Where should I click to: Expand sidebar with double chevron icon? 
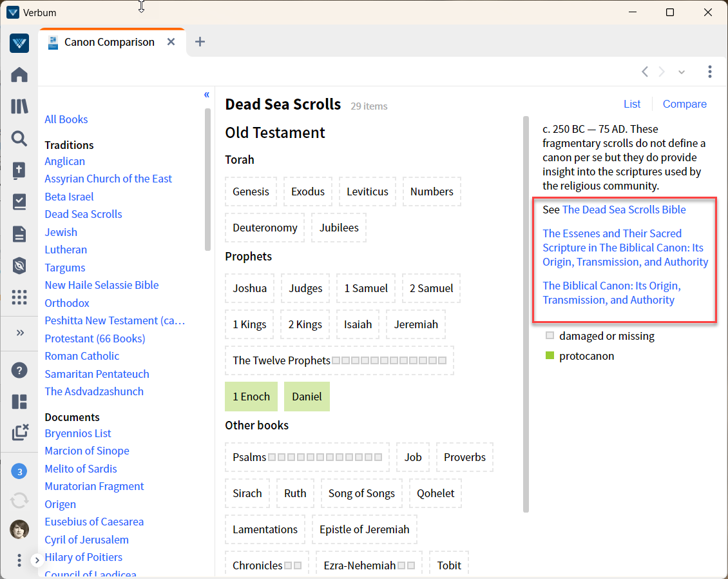20,333
